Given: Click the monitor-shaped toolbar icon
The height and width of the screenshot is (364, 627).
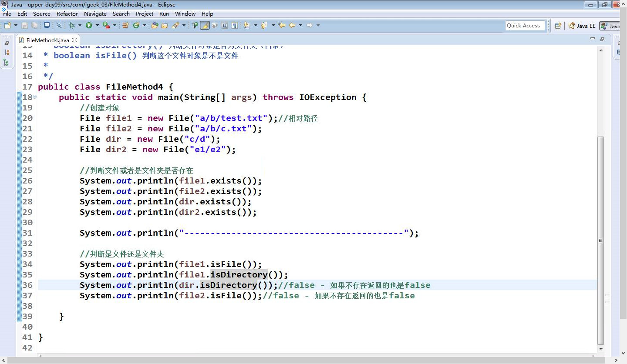Looking at the screenshot, I should click(x=47, y=25).
